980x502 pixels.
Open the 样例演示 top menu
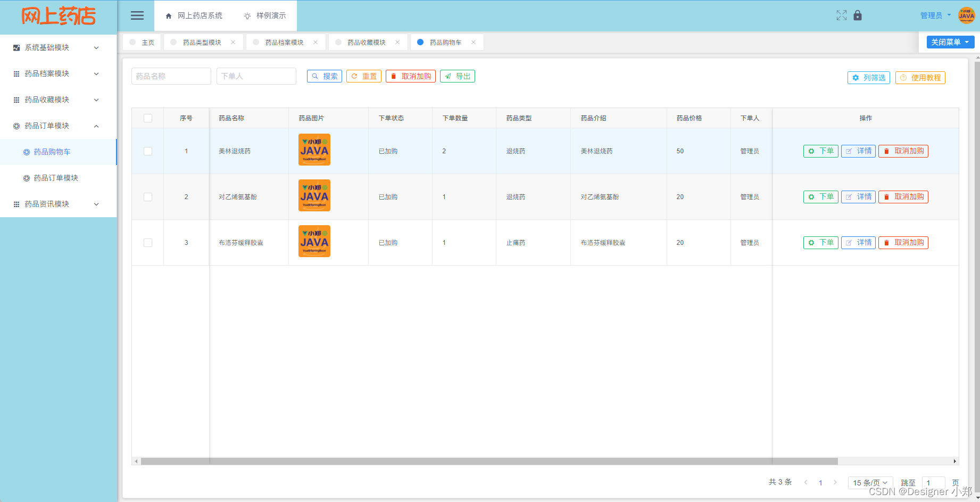[x=265, y=16]
